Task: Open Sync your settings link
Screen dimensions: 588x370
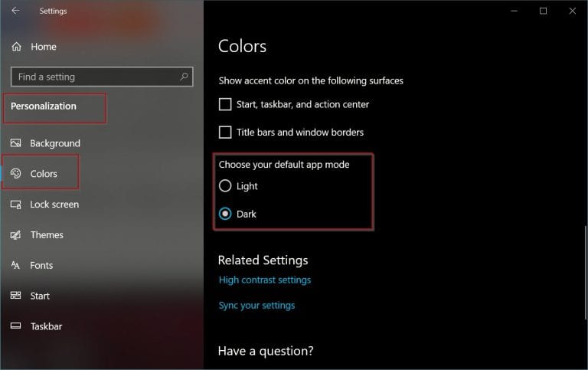Action: tap(257, 306)
